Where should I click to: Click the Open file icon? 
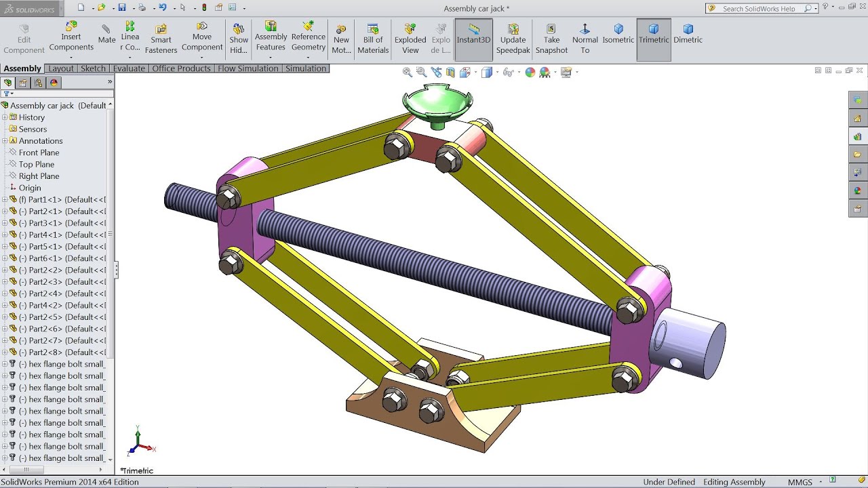[x=101, y=7]
